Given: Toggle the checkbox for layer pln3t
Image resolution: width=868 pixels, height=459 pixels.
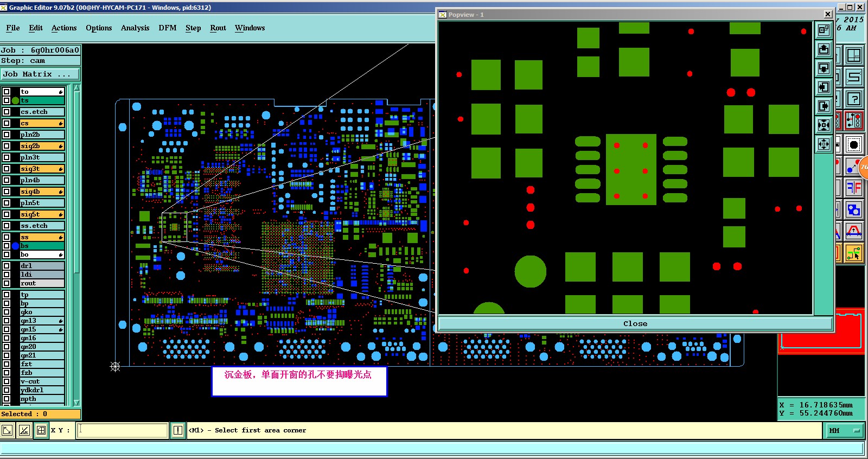Looking at the screenshot, I should (x=7, y=157).
